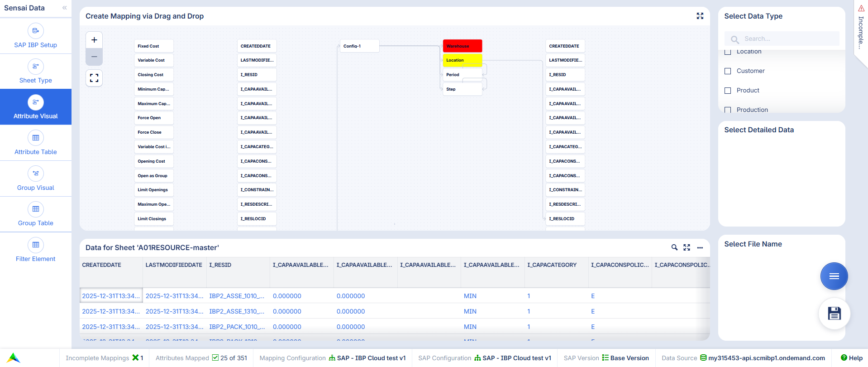This screenshot has width=868, height=367.
Task: Open the Help link
Action: [851, 358]
